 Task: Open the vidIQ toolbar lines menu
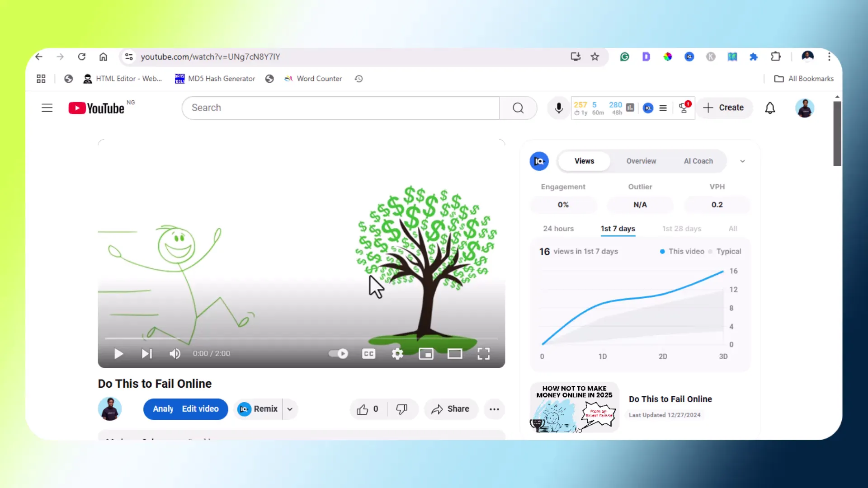[663, 108]
